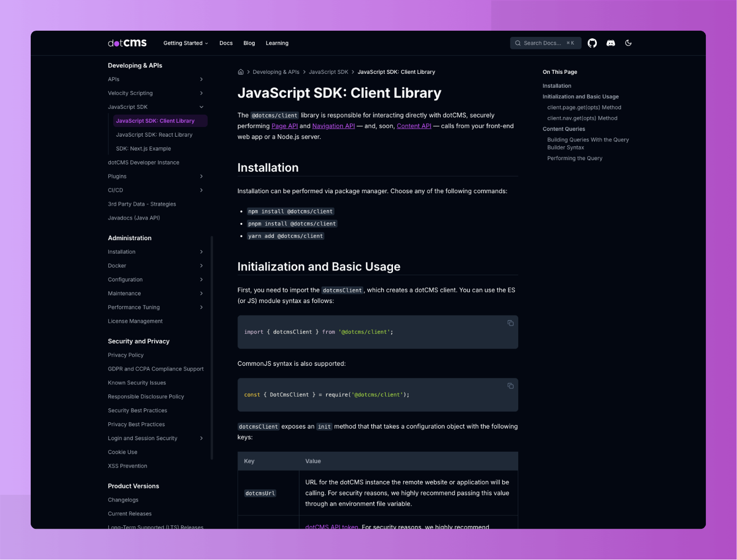
Task: Expand the APIs sidebar section
Action: pos(202,80)
